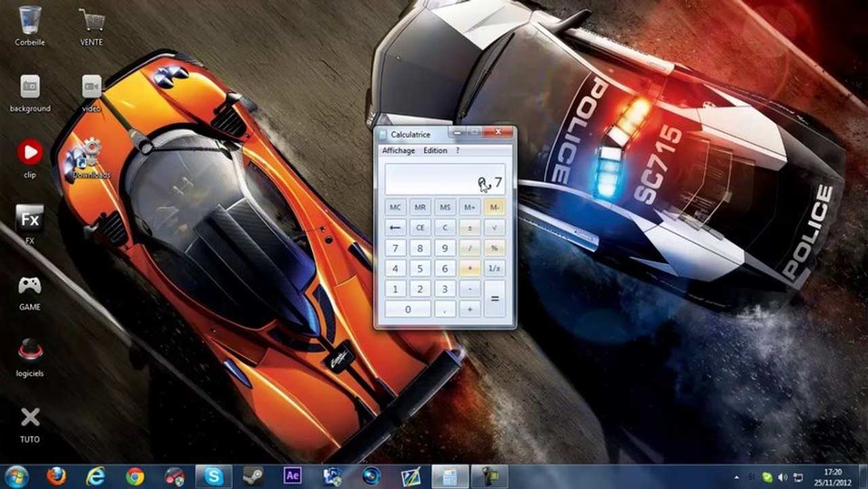This screenshot has width=868, height=489.
Task: Click the 1/x reciprocal button
Action: (x=495, y=268)
